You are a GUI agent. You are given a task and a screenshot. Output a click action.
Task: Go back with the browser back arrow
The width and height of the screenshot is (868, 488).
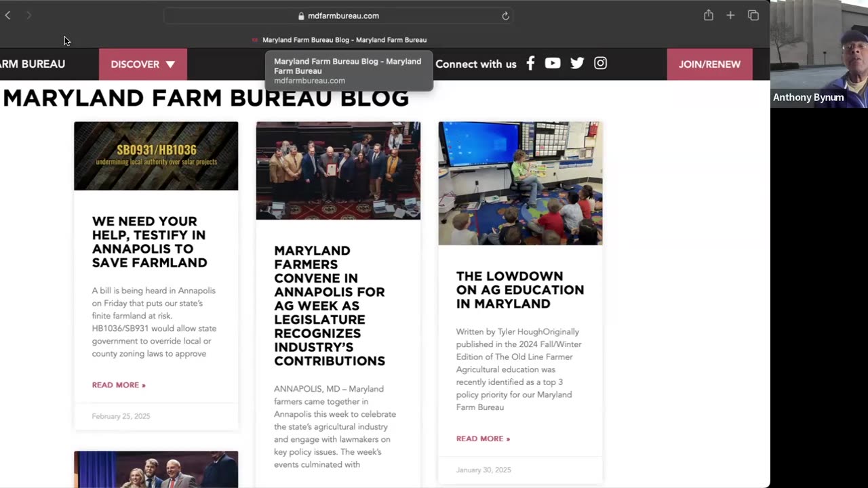point(7,15)
